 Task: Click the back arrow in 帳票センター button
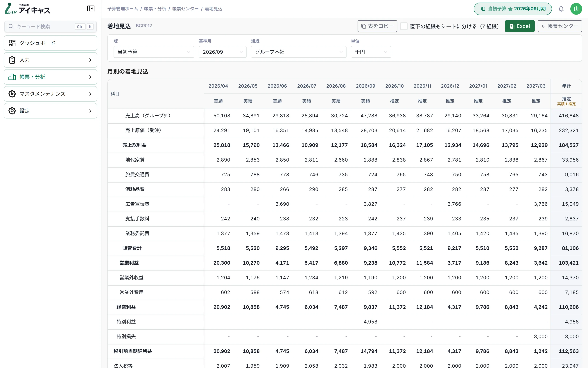[543, 26]
